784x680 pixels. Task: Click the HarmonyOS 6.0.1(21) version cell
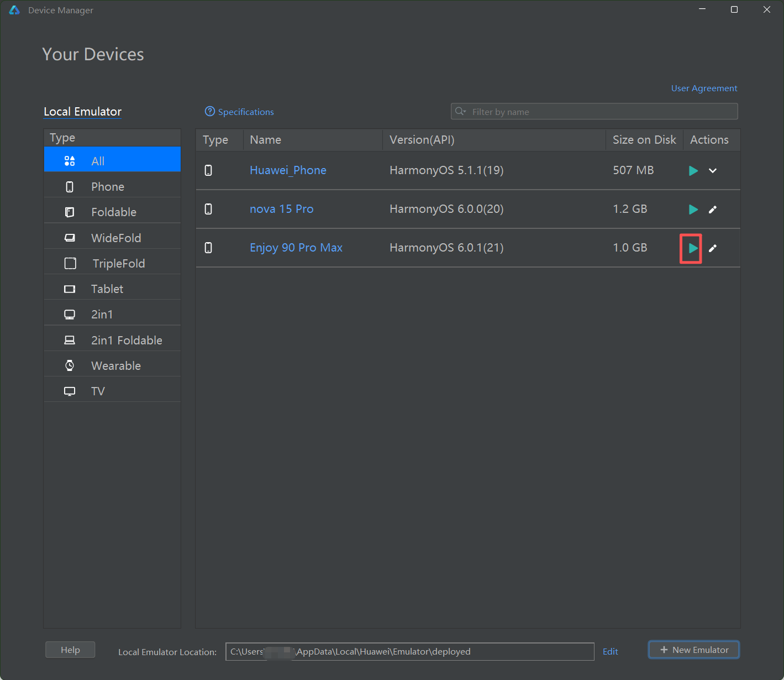point(446,248)
